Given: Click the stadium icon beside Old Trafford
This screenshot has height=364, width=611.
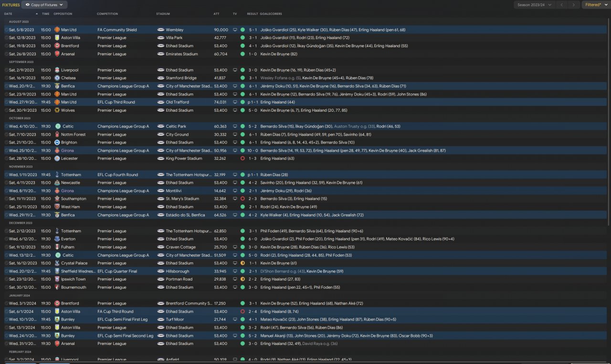Looking at the screenshot, I should (161, 102).
